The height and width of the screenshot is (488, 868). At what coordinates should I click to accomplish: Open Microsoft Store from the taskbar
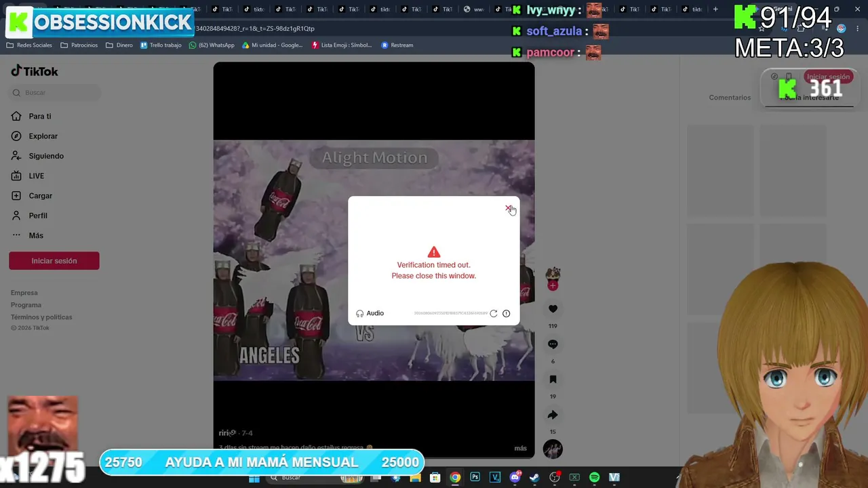coord(435,478)
